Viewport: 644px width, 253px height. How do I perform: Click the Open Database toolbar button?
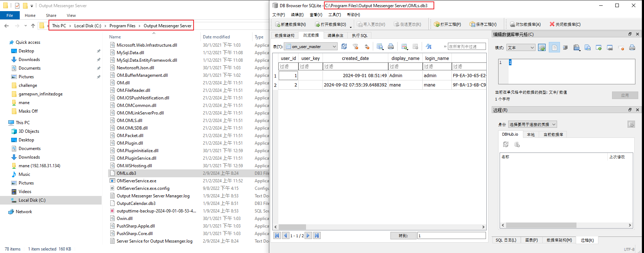(330, 24)
